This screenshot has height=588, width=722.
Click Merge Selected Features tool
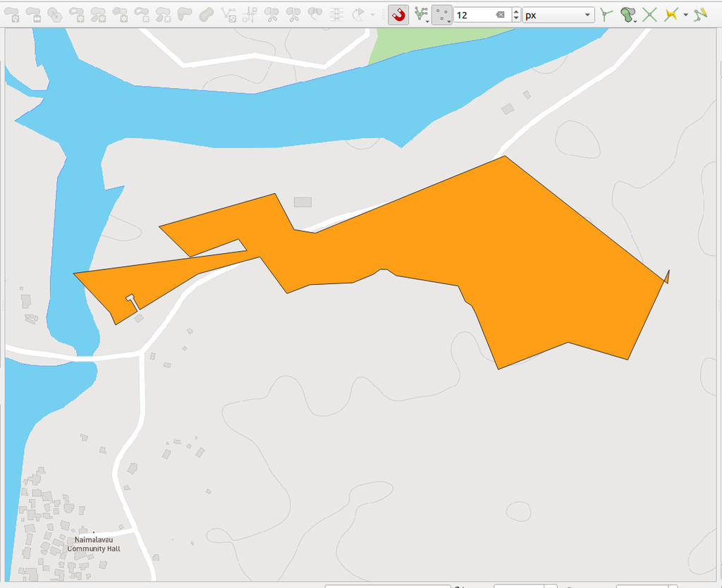(x=315, y=15)
